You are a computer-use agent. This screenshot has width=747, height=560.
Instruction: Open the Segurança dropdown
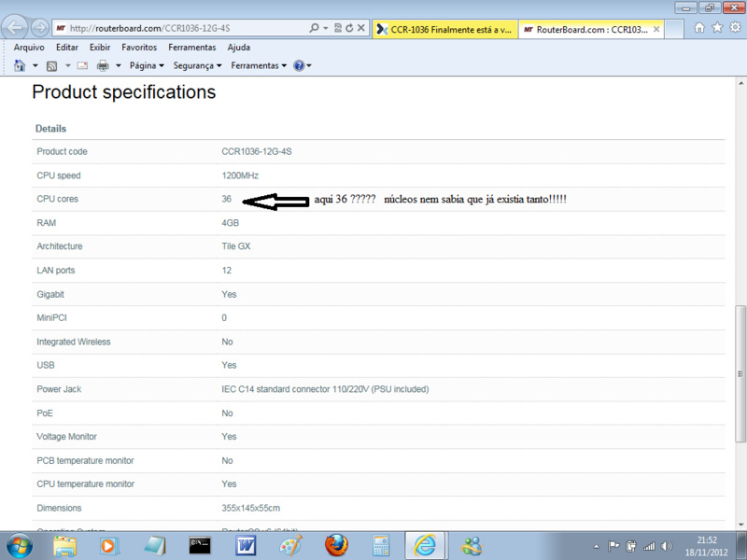click(197, 65)
